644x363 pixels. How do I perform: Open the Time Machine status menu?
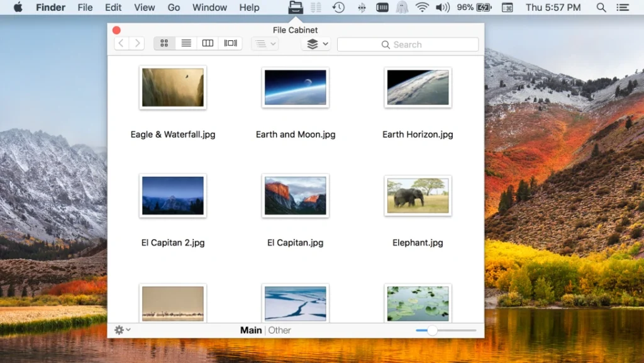pyautogui.click(x=338, y=8)
